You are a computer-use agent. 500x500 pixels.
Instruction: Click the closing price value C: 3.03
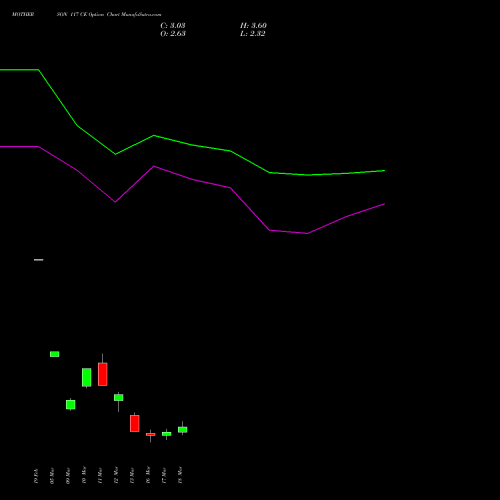pyautogui.click(x=173, y=26)
